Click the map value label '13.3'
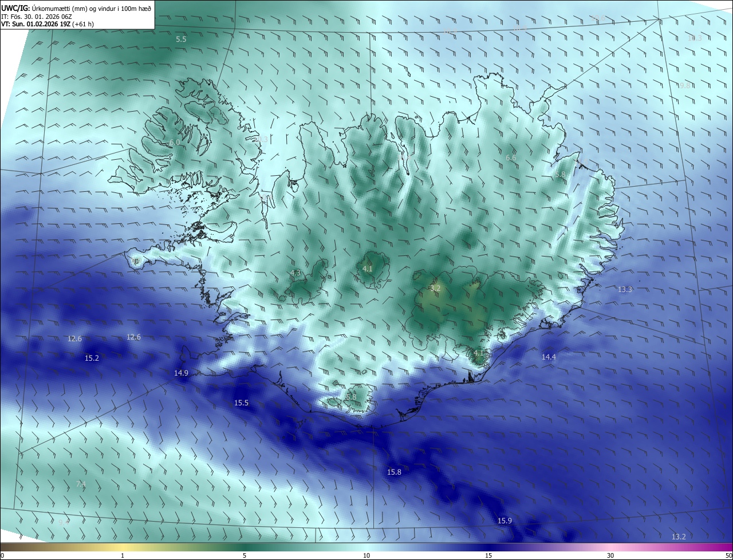Viewport: 733px width, 560px height. [x=625, y=290]
